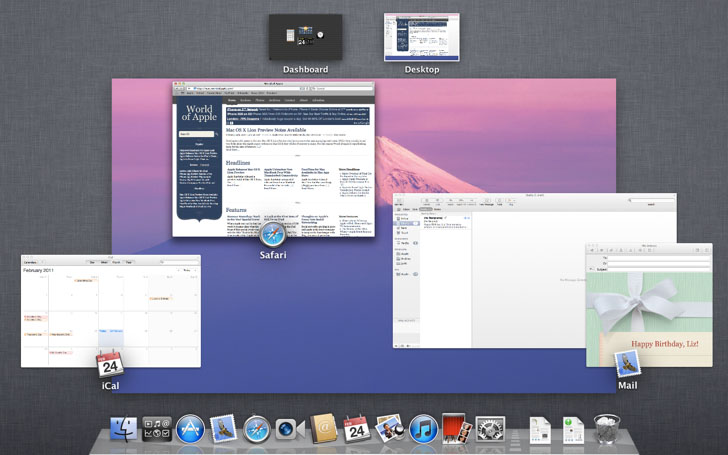Open iTunes from the Dock

point(423,429)
